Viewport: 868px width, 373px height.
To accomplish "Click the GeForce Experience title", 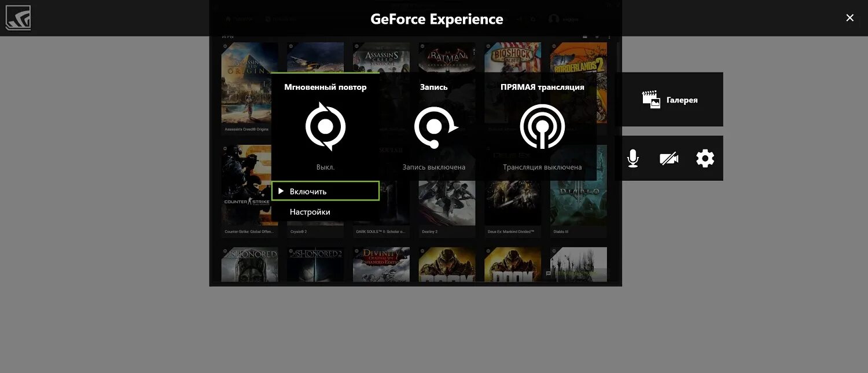I will click(x=437, y=19).
